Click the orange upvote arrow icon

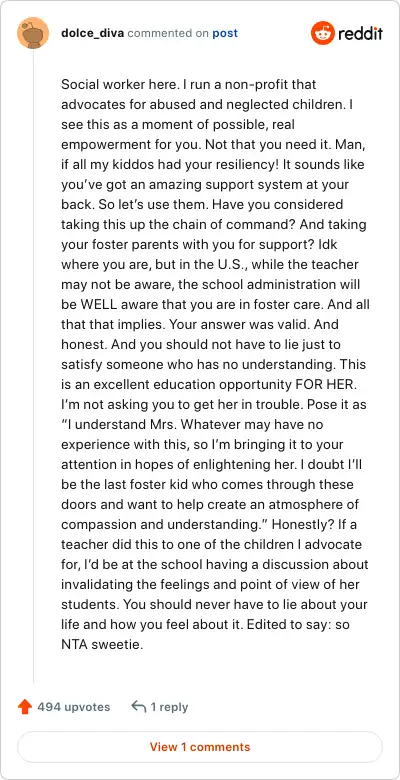pyautogui.click(x=25, y=707)
